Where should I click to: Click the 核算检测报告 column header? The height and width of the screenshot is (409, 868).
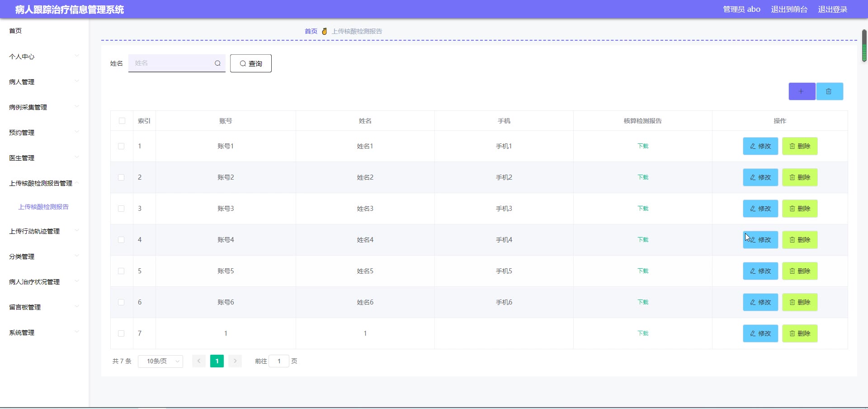point(643,121)
